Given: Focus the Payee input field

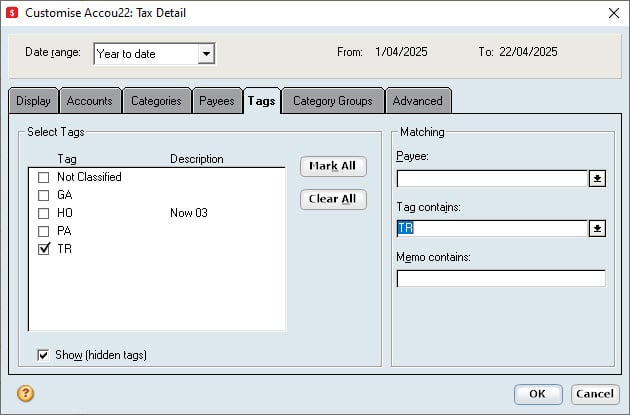Looking at the screenshot, I should (492, 178).
